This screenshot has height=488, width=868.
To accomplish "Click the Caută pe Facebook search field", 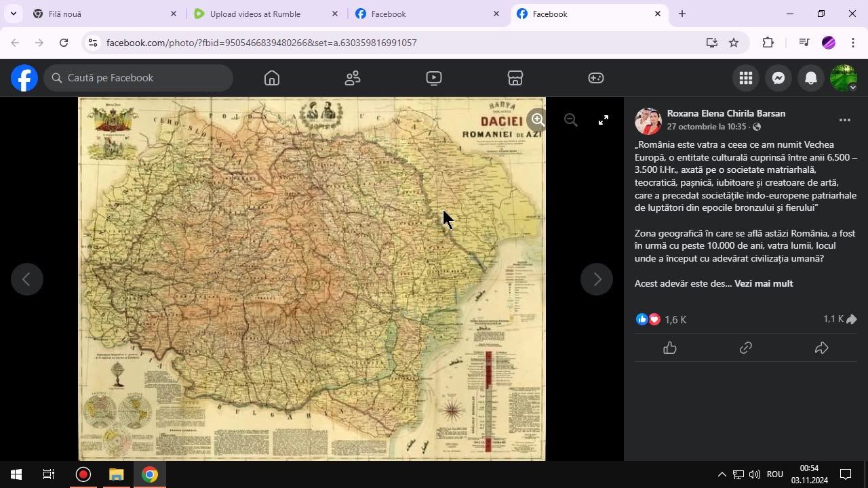I will point(138,78).
